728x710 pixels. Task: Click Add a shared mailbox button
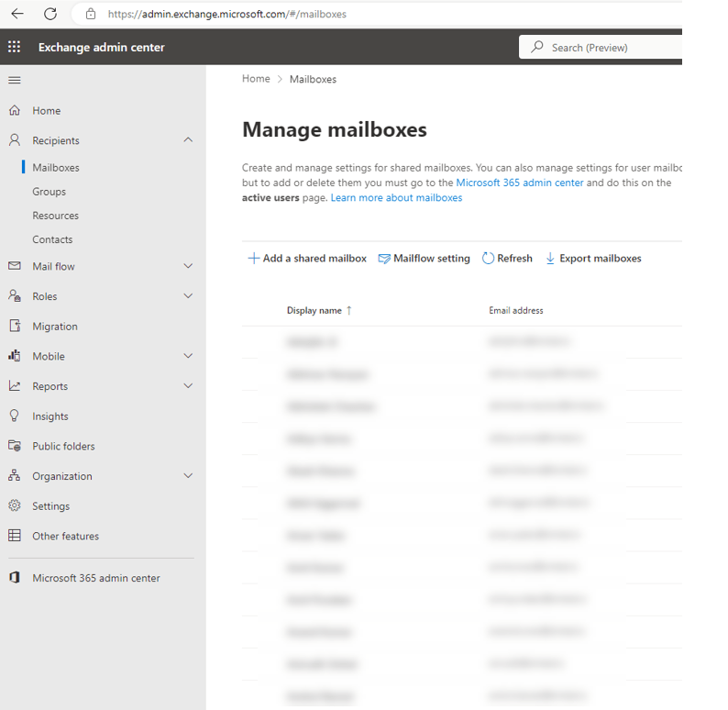click(x=307, y=259)
